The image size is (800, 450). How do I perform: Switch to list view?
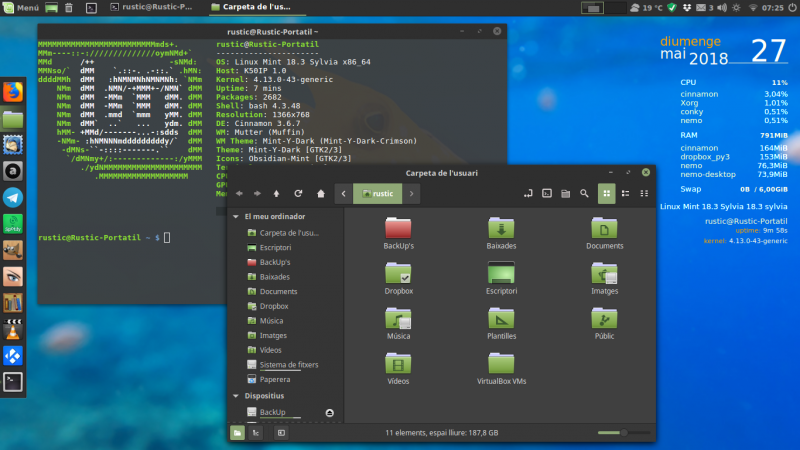pos(625,193)
